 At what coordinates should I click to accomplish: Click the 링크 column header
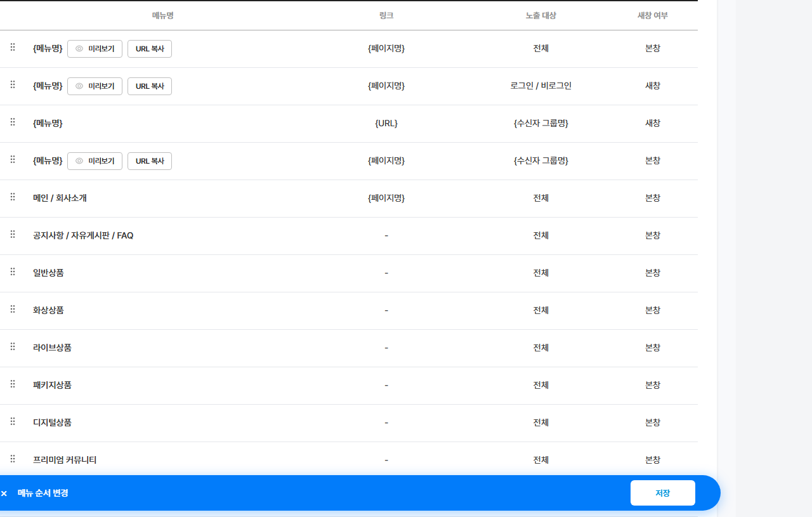tap(386, 15)
